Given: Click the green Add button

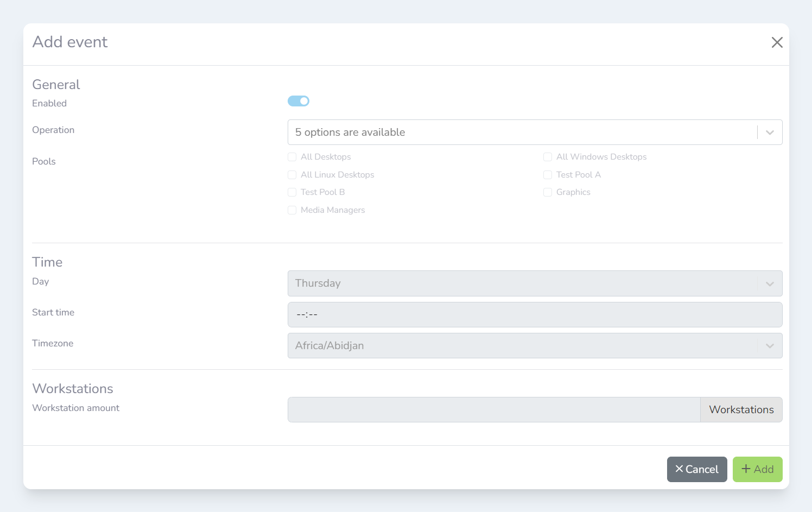Looking at the screenshot, I should [757, 469].
